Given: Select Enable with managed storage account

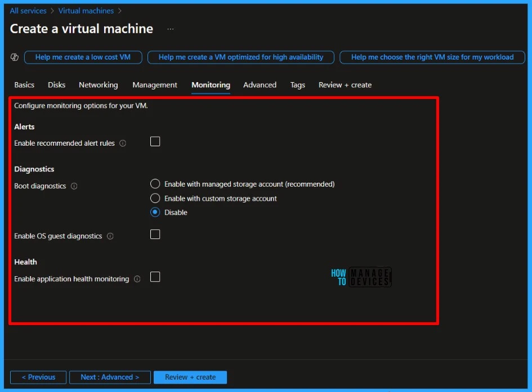Looking at the screenshot, I should (x=155, y=184).
